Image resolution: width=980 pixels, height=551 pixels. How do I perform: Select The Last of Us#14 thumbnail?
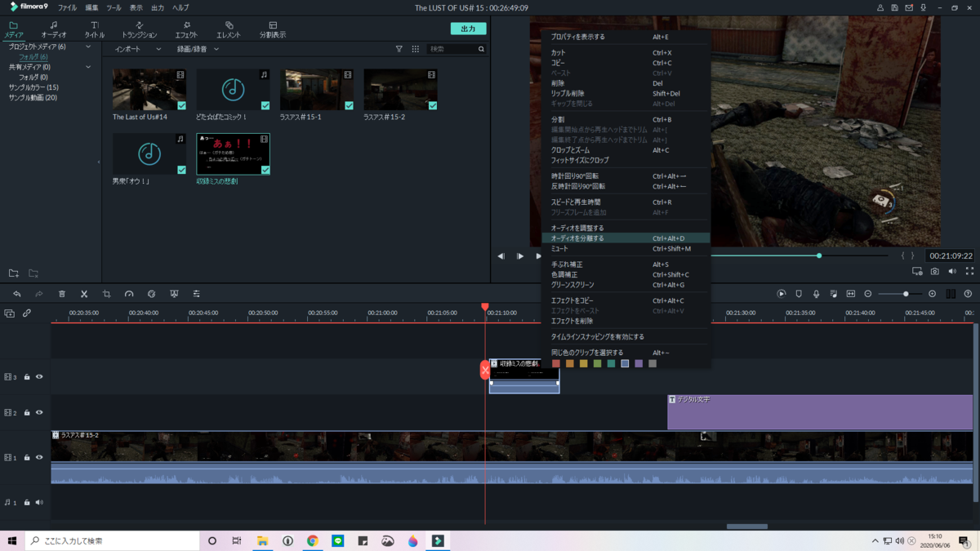point(149,90)
